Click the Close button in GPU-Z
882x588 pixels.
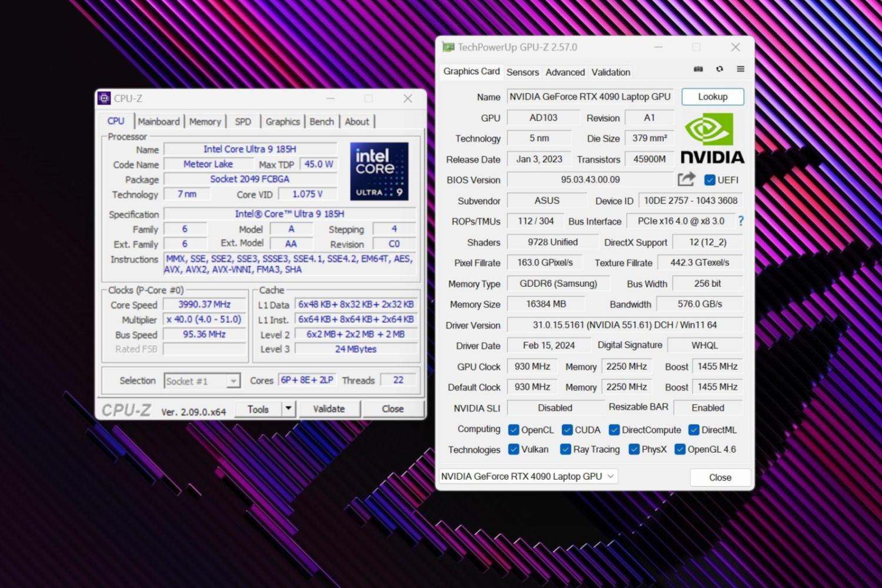click(720, 477)
